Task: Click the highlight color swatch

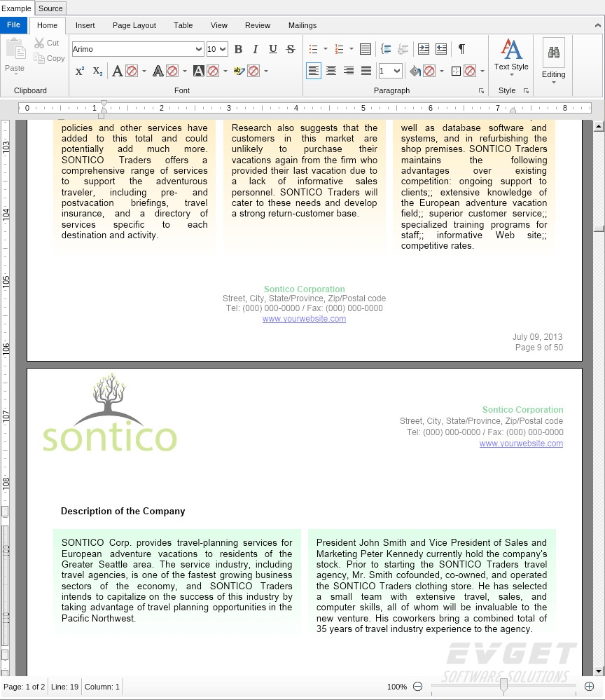Action: pyautogui.click(x=253, y=71)
